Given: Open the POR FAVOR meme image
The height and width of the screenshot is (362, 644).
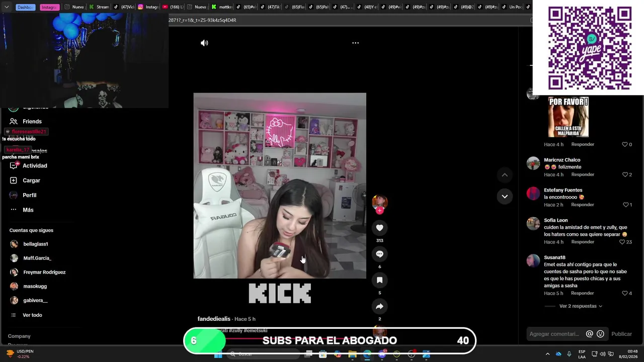Looking at the screenshot, I should tap(568, 117).
